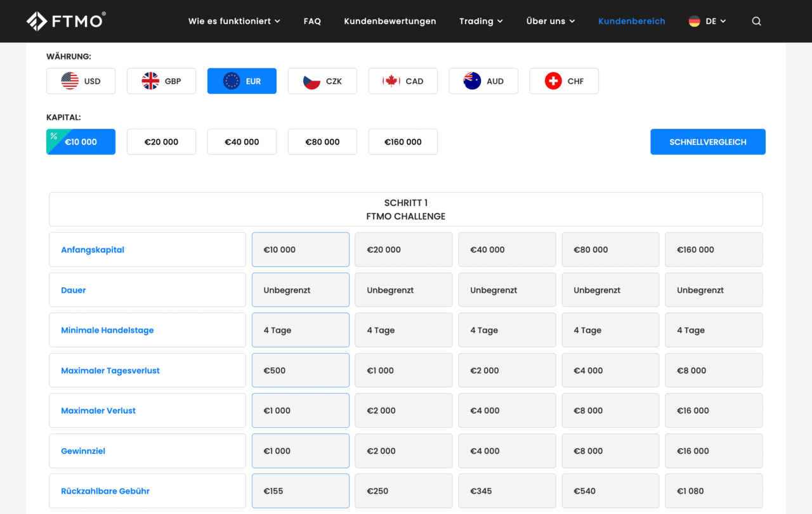
Task: Select AUD currency
Action: coord(483,81)
